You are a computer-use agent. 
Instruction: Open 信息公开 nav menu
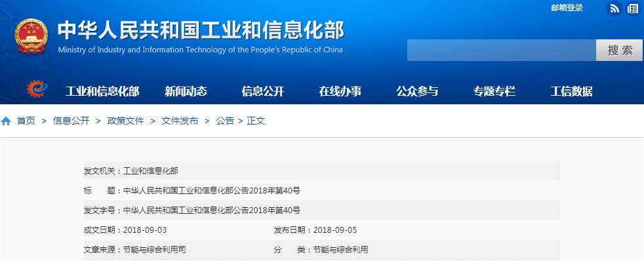[x=263, y=91]
